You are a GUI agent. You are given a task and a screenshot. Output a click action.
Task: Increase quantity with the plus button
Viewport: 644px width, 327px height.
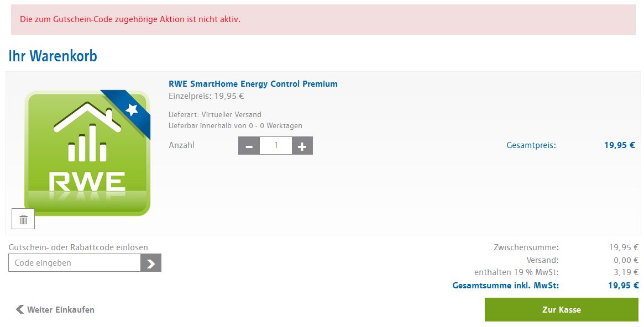tap(302, 146)
